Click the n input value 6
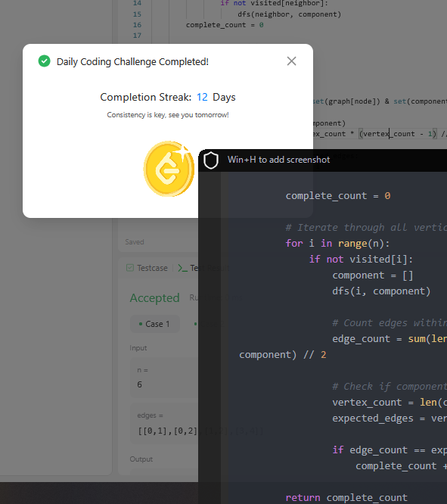The image size is (447, 504). click(x=139, y=384)
